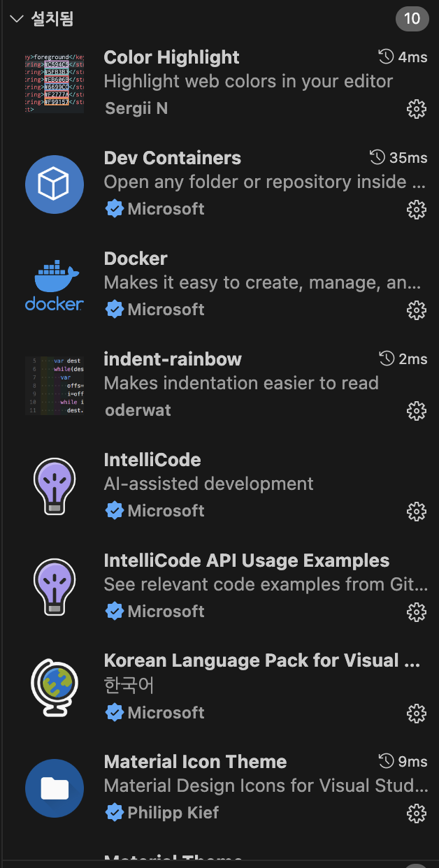Click publisher name Philipp Kief

point(173,813)
